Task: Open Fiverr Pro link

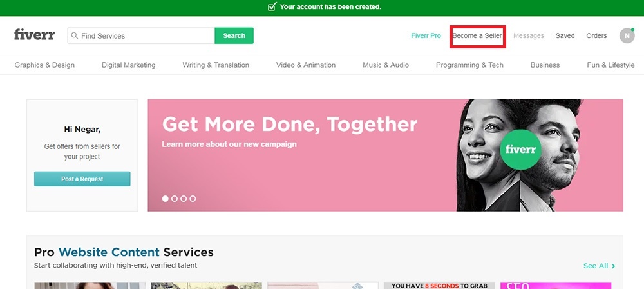Action: [426, 36]
